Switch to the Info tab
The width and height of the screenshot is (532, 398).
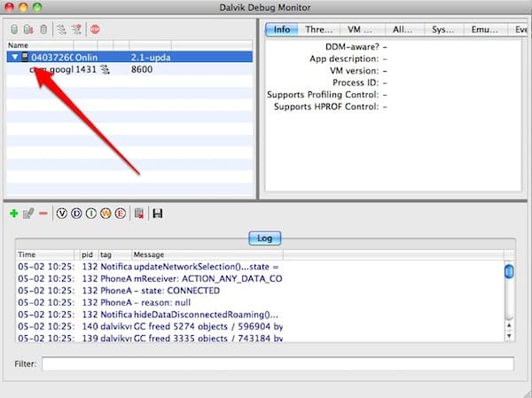(x=281, y=29)
